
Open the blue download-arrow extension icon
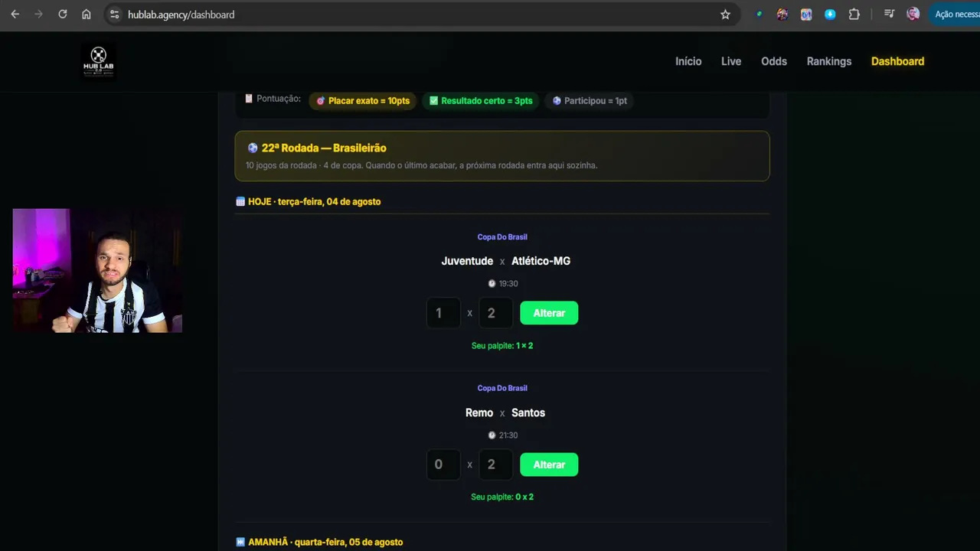pos(830,15)
